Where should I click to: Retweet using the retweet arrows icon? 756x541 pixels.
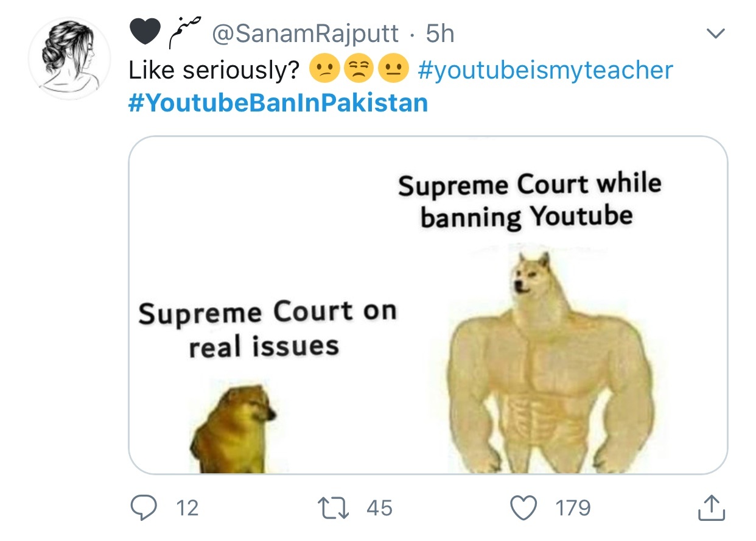click(335, 507)
